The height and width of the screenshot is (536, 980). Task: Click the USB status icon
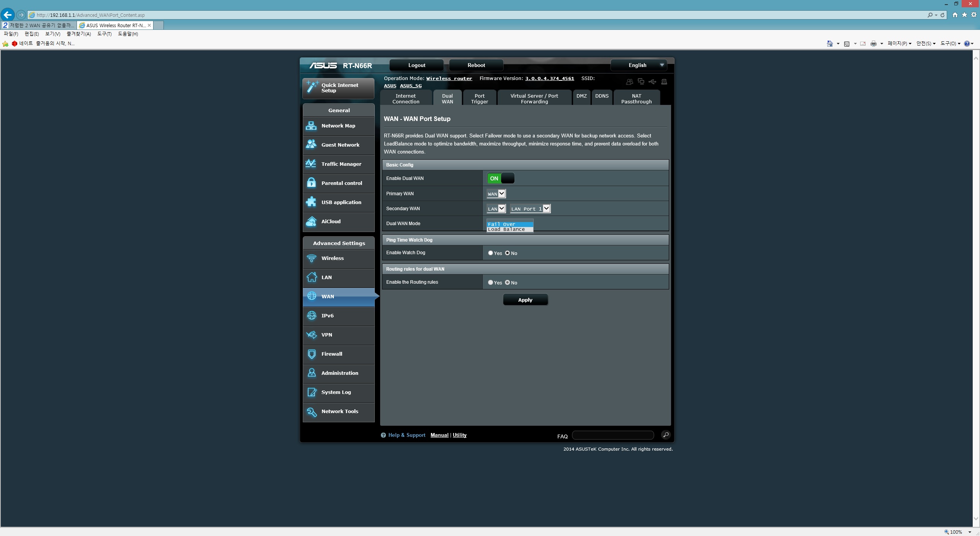pos(652,82)
